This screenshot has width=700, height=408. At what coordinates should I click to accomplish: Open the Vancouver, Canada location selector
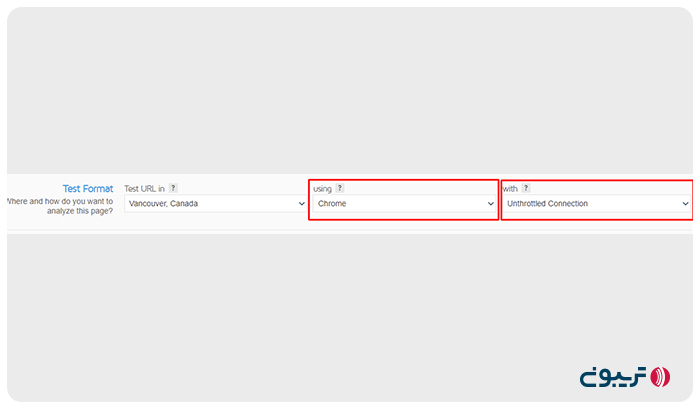click(x=215, y=204)
